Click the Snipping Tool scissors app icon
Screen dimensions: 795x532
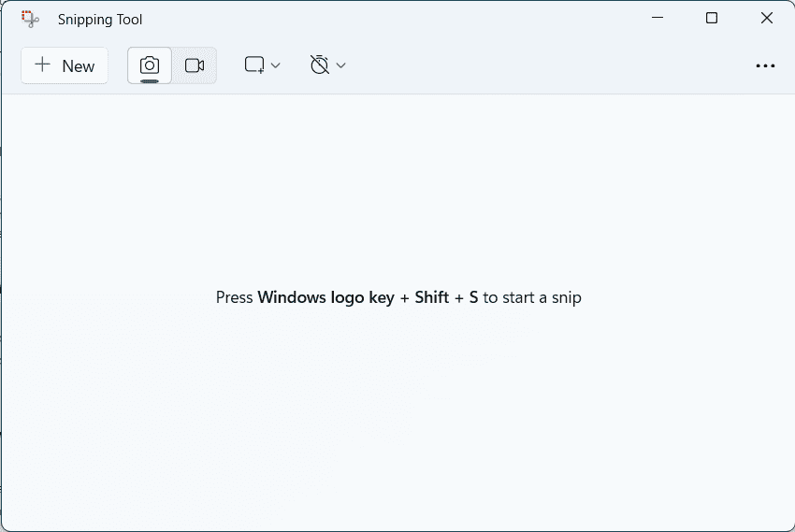click(x=30, y=19)
